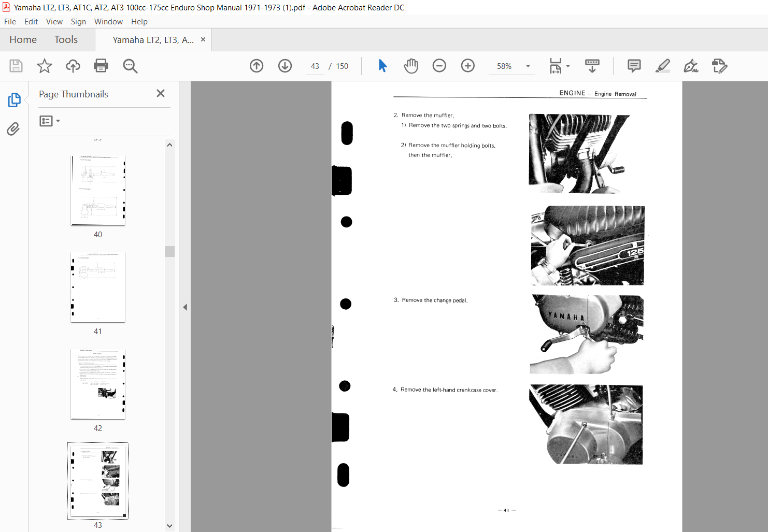Open the sign document tool

click(691, 66)
